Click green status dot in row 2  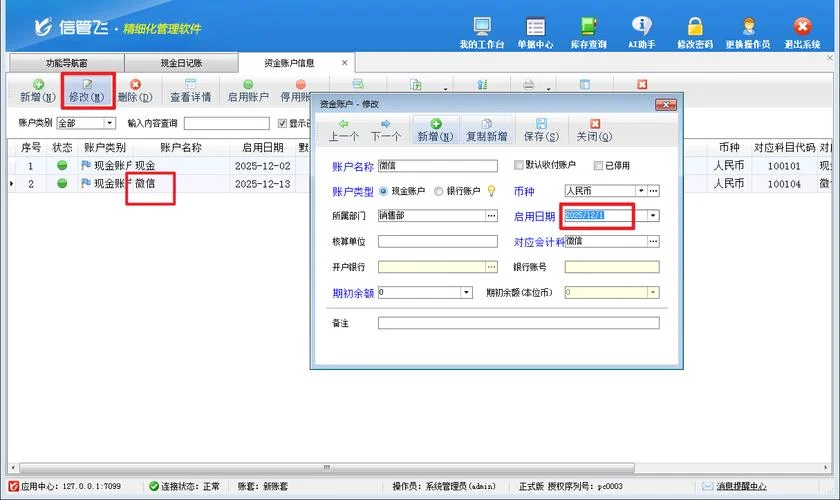(x=62, y=183)
